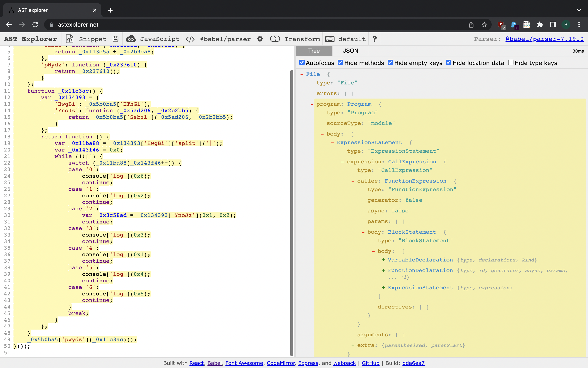This screenshot has width=588, height=368.
Task: Click the AST Explorer title
Action: (x=30, y=39)
